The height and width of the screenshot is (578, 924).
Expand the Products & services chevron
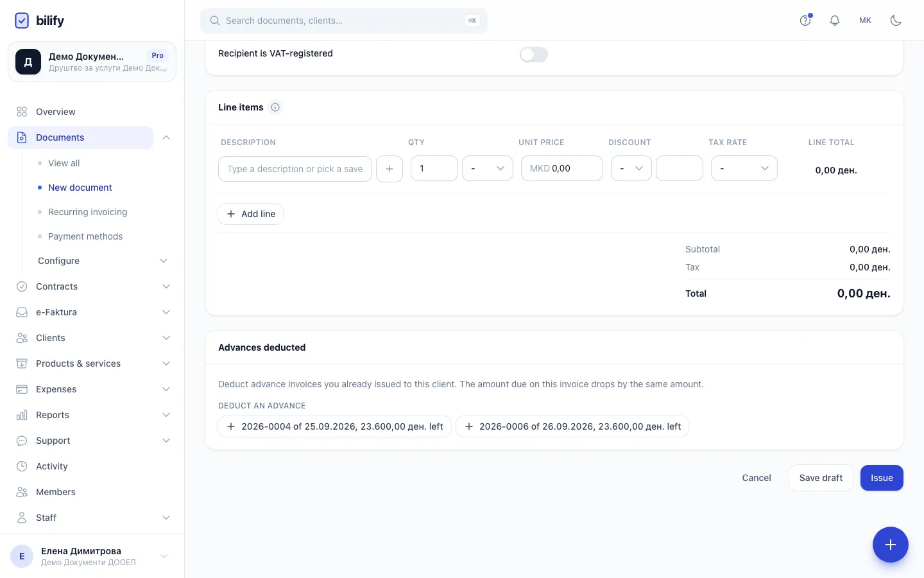coord(166,363)
